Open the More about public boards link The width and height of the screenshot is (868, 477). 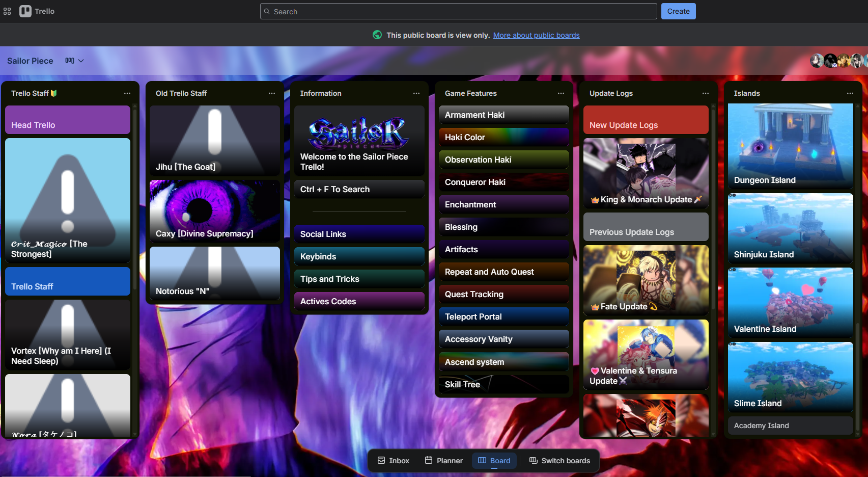pyautogui.click(x=536, y=35)
